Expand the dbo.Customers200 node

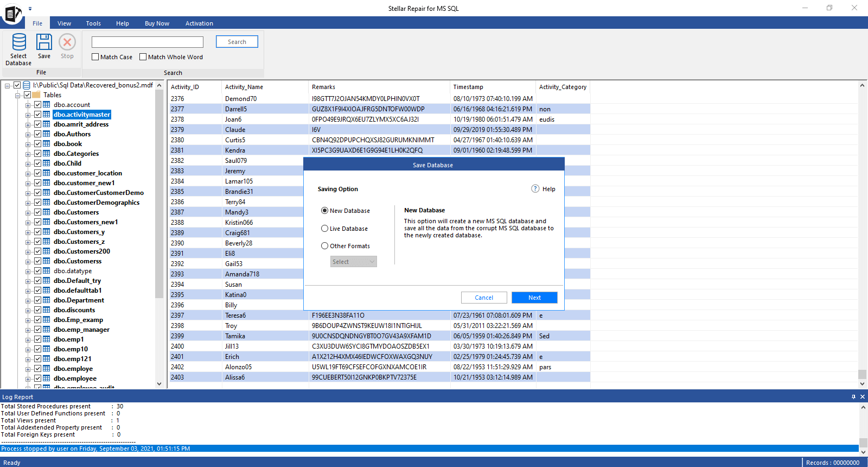(x=28, y=252)
